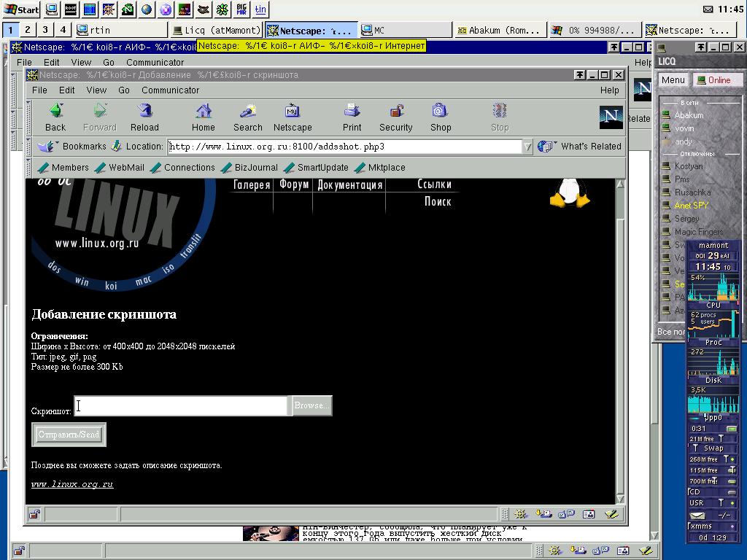Click the front window's vertical scrollbar

tap(620, 341)
